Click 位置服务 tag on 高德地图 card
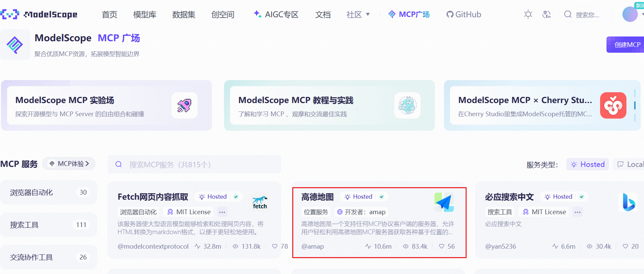Image resolution: width=644 pixels, height=274 pixels. [x=316, y=212]
